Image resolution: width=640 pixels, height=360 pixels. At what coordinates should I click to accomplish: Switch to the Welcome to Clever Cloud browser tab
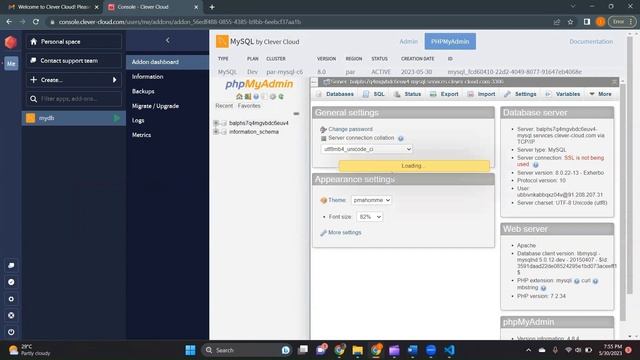point(53,7)
